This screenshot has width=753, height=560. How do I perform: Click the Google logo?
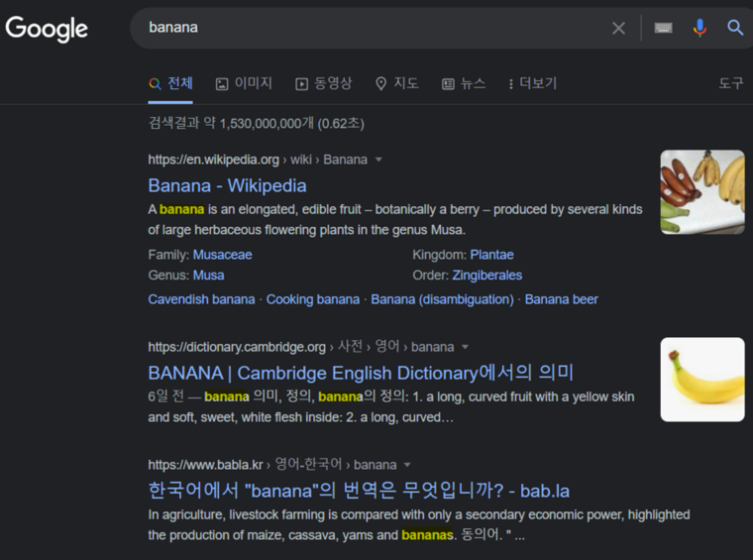coord(47,29)
